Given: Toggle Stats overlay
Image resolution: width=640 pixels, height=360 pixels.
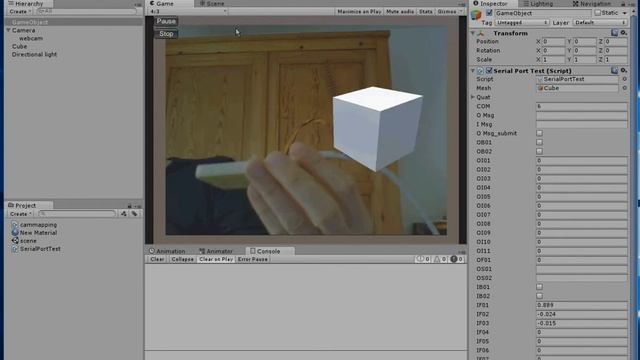Looking at the screenshot, I should click(x=426, y=12).
